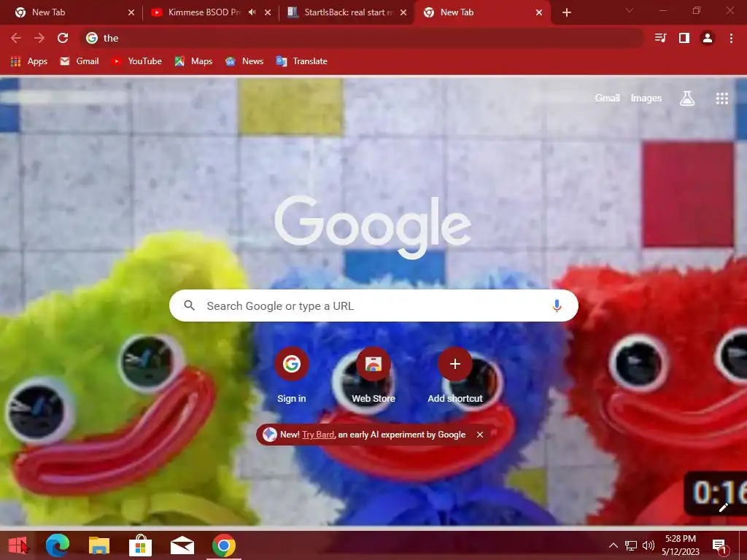This screenshot has height=560, width=747.
Task: Click the Images link on the page
Action: [x=646, y=98]
